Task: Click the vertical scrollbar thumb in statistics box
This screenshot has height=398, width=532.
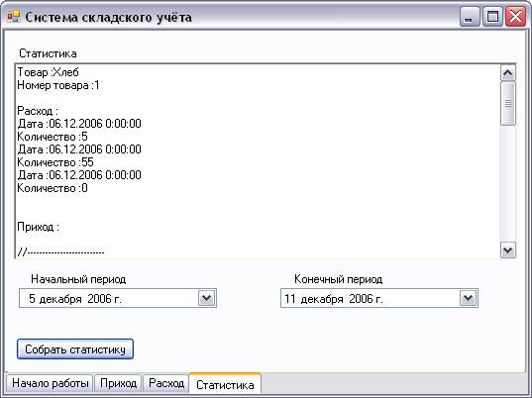Action: (x=508, y=103)
